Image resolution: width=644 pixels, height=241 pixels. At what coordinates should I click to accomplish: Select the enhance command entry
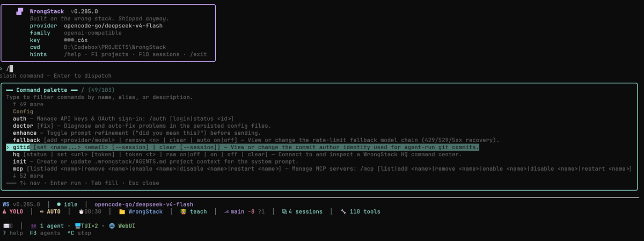coord(136,133)
